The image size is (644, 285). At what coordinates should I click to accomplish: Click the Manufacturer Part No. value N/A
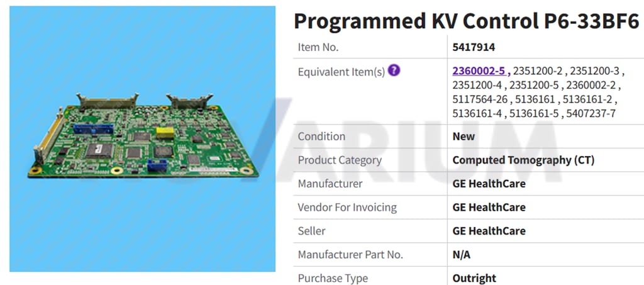(x=461, y=255)
